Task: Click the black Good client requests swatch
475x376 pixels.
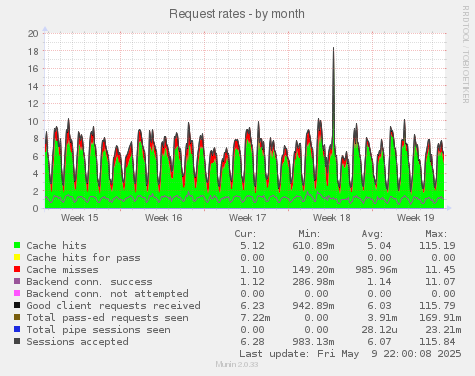Action: point(17,305)
